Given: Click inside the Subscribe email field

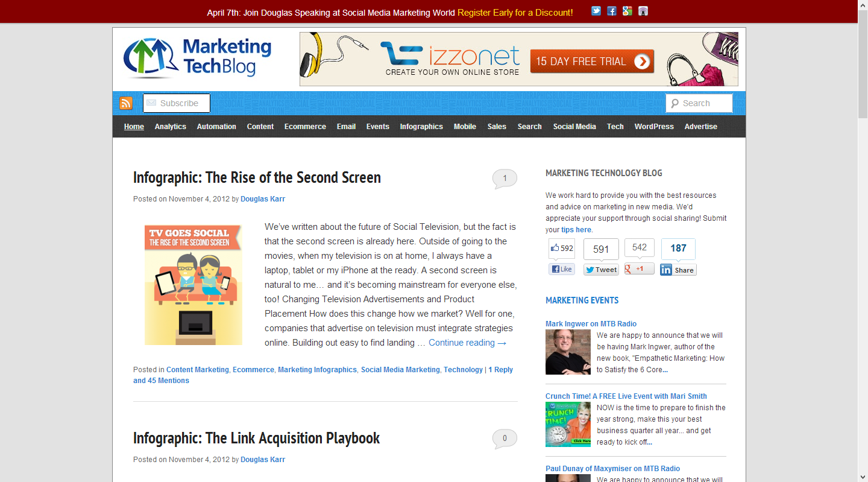Looking at the screenshot, I should (177, 103).
